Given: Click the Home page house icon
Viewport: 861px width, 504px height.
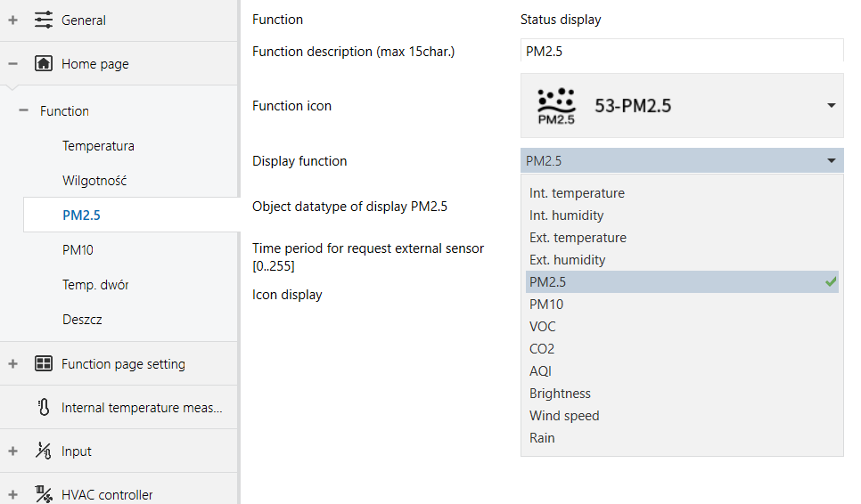Looking at the screenshot, I should (x=44, y=63).
